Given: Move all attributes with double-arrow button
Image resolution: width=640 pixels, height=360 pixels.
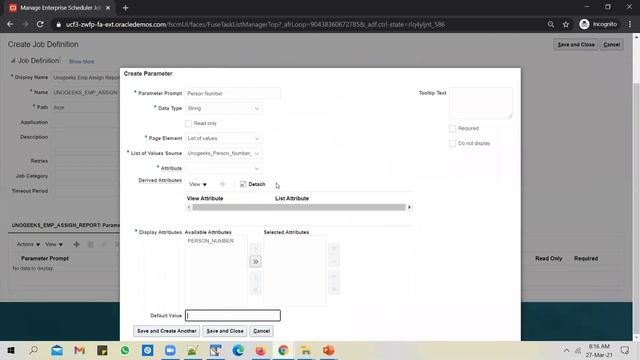Looking at the screenshot, I should [x=256, y=262].
